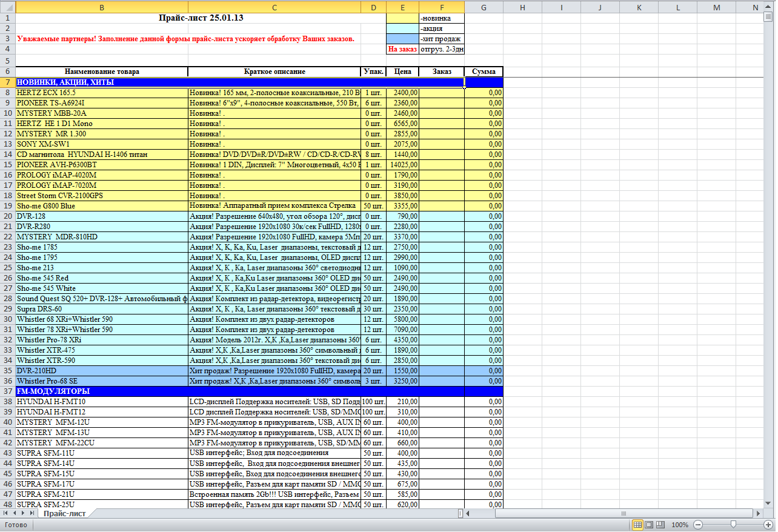Select the 'Street Storm CVR-2100GPS' cell

coord(102,195)
